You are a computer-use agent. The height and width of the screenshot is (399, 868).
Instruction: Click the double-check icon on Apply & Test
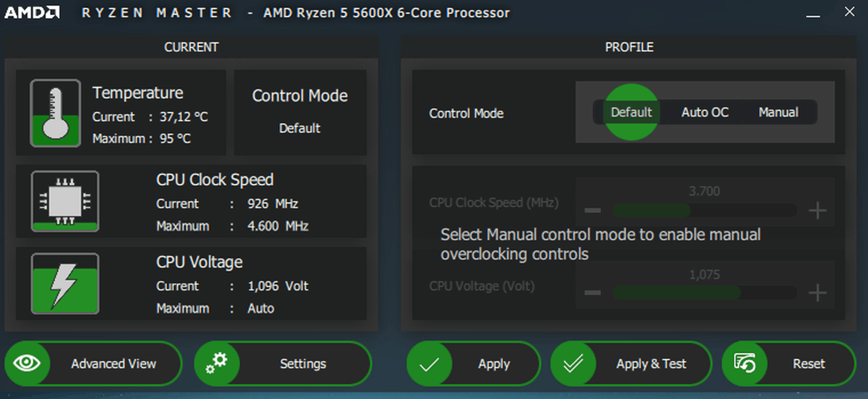573,363
